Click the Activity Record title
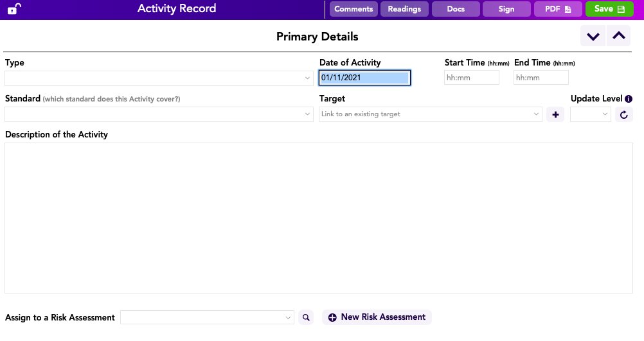 point(177,8)
